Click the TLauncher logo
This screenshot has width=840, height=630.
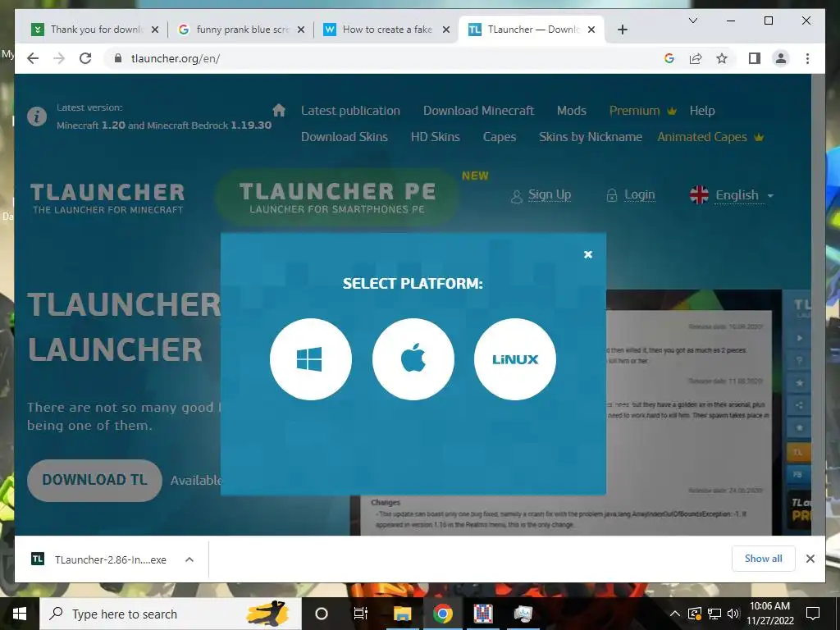pos(107,198)
